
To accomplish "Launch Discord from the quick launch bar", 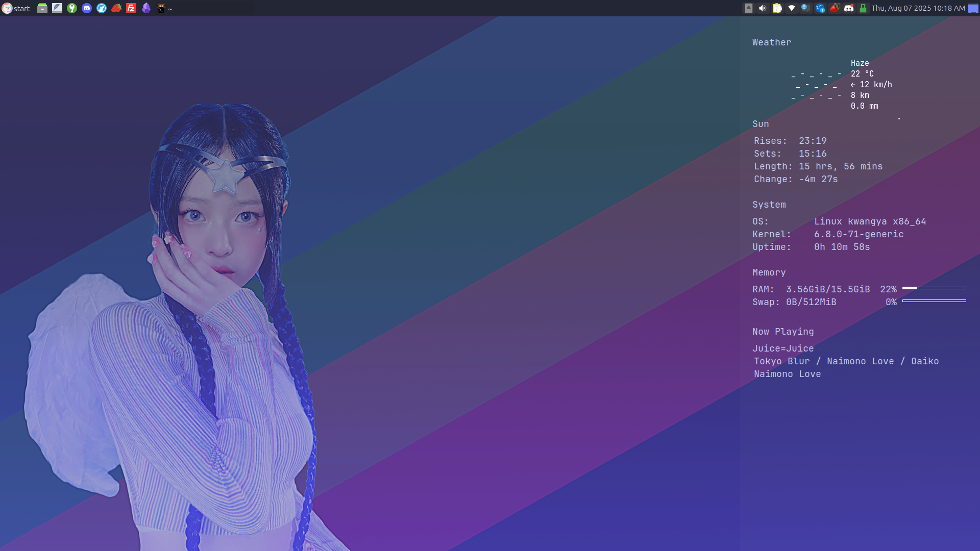I will click(86, 8).
